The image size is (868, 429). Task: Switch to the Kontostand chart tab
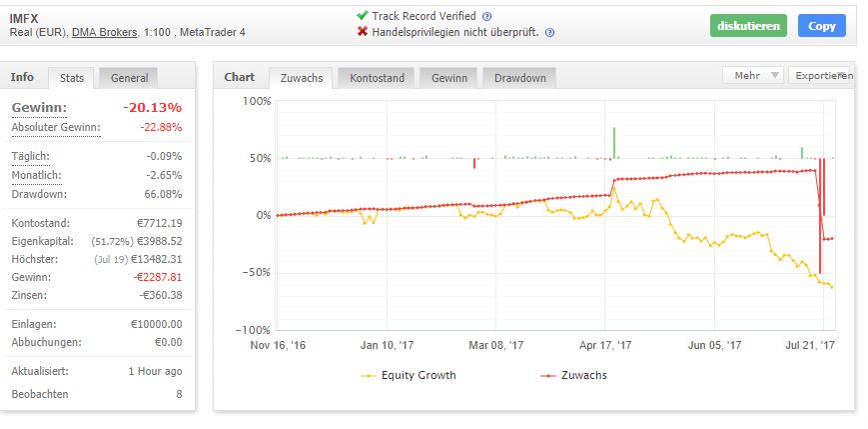(377, 78)
